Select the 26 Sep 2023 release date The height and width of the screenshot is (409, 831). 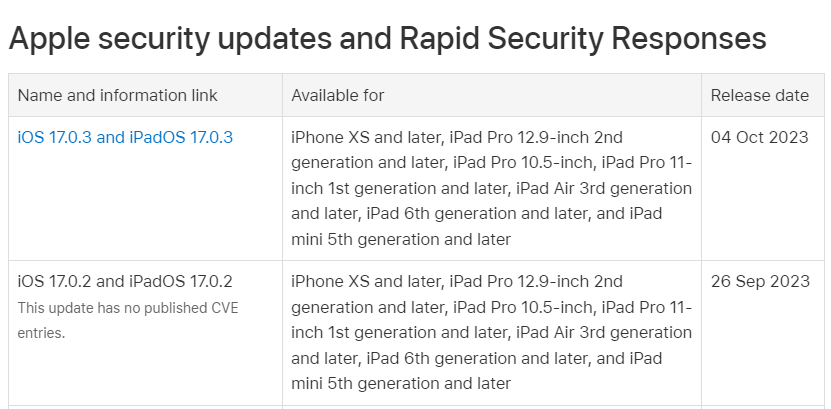[x=760, y=281]
